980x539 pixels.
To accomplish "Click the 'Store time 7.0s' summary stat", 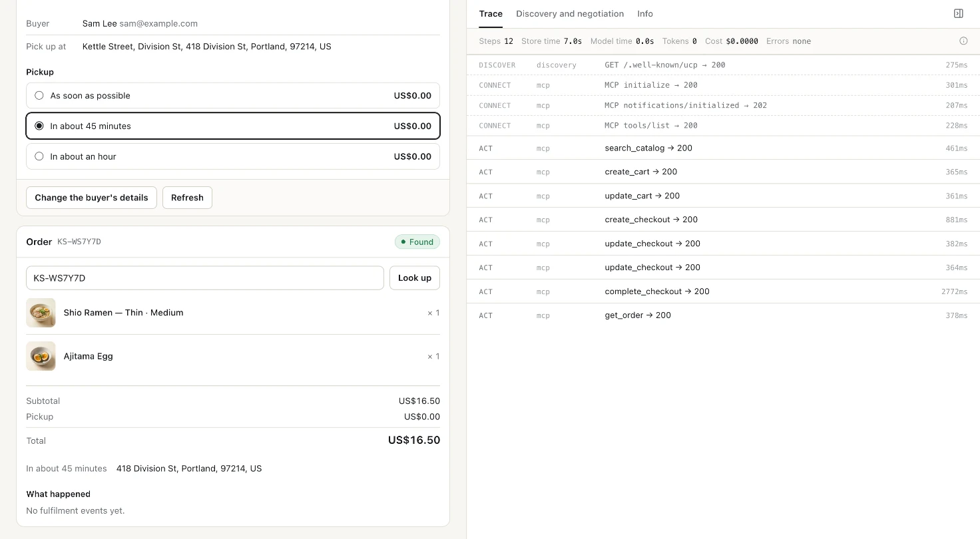I will click(x=551, y=41).
